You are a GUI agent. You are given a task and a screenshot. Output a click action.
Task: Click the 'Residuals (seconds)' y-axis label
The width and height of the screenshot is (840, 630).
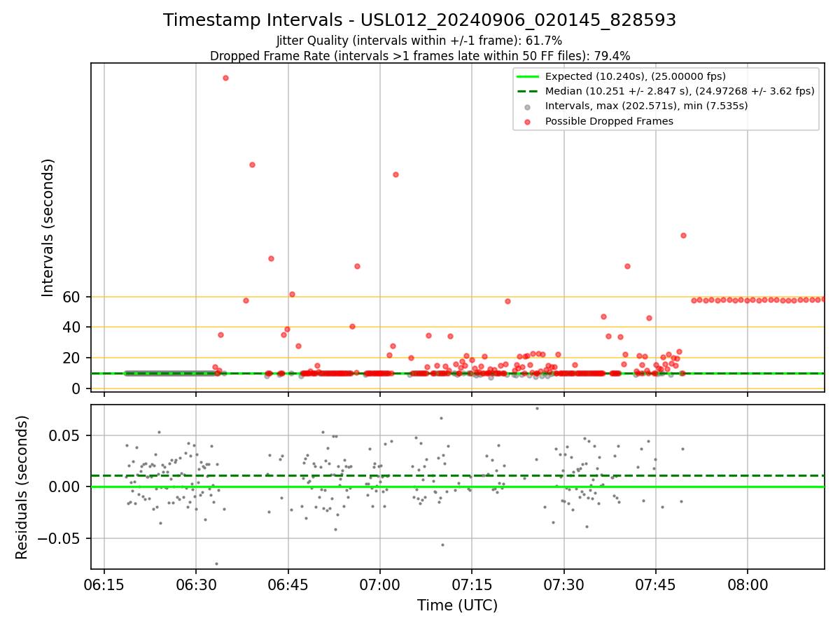22,487
